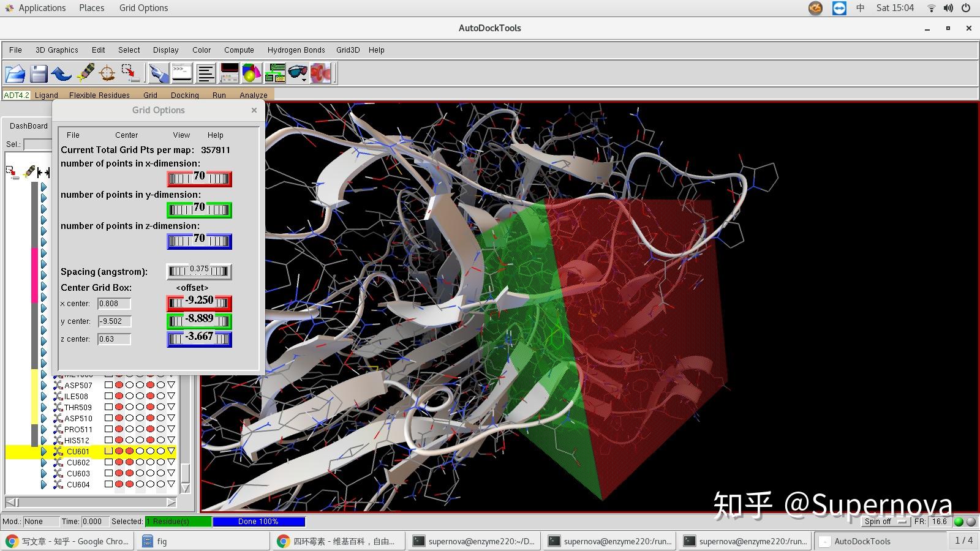Expand the HIS512 tree node

pos(43,440)
